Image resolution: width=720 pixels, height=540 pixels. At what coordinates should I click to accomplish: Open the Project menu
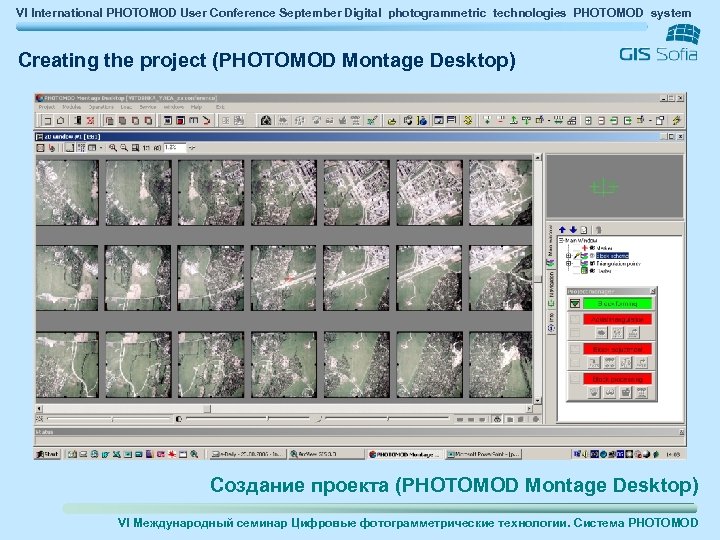47,107
